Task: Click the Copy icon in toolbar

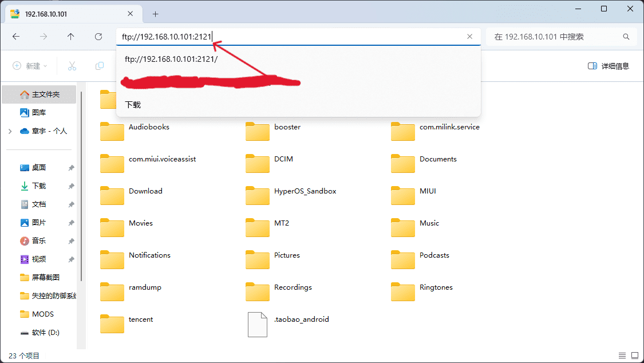Action: click(x=100, y=66)
